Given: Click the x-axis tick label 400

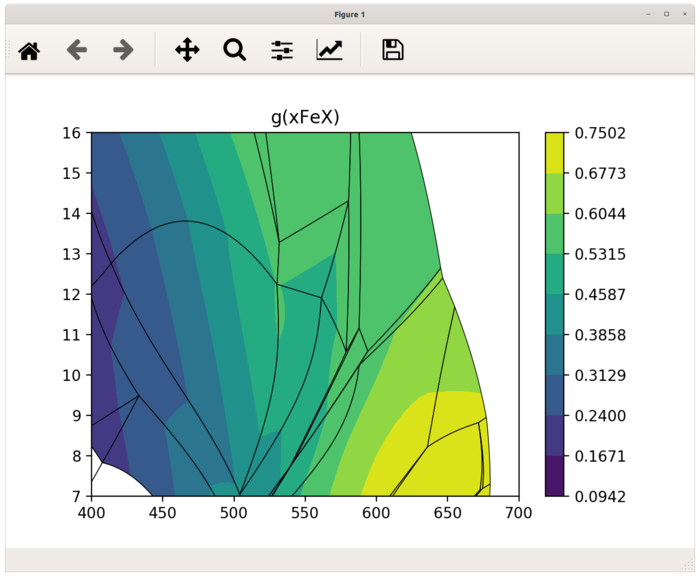Looking at the screenshot, I should coord(92,513).
